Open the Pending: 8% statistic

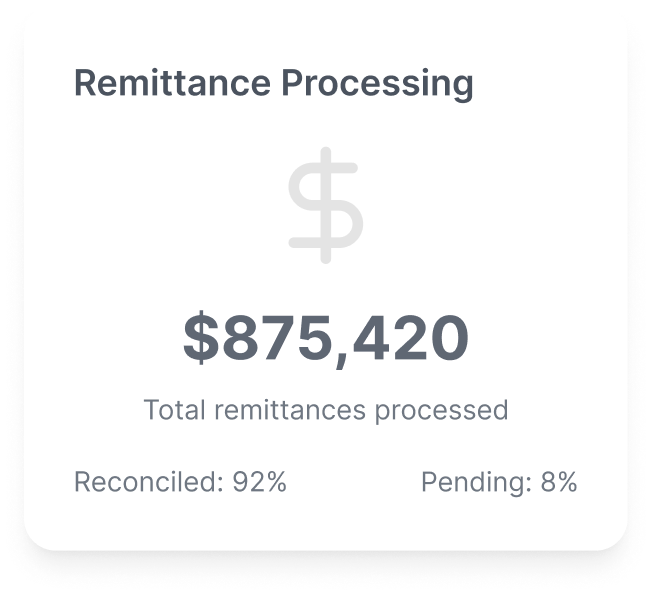tap(499, 482)
